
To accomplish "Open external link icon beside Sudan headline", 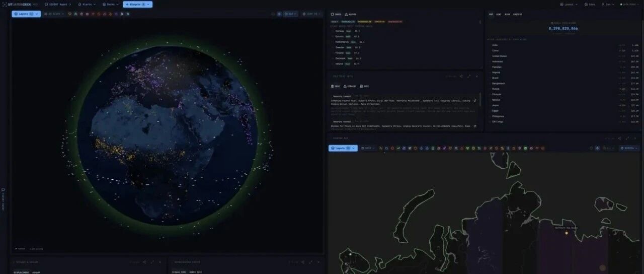I will [x=475, y=100].
